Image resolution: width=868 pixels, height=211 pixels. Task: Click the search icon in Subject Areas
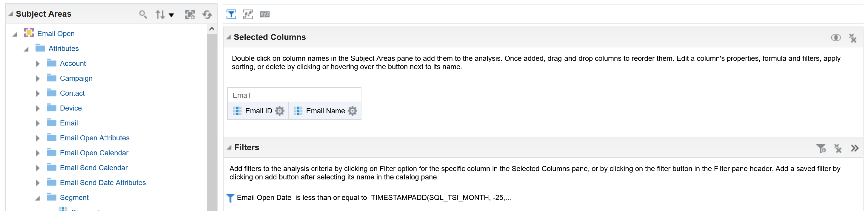pos(143,15)
